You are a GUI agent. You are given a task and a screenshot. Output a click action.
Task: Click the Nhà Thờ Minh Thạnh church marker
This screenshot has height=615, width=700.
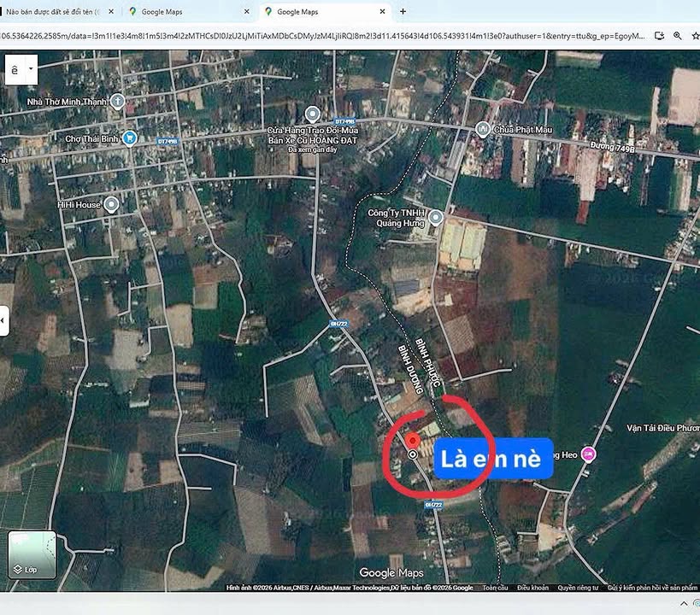[117, 101]
